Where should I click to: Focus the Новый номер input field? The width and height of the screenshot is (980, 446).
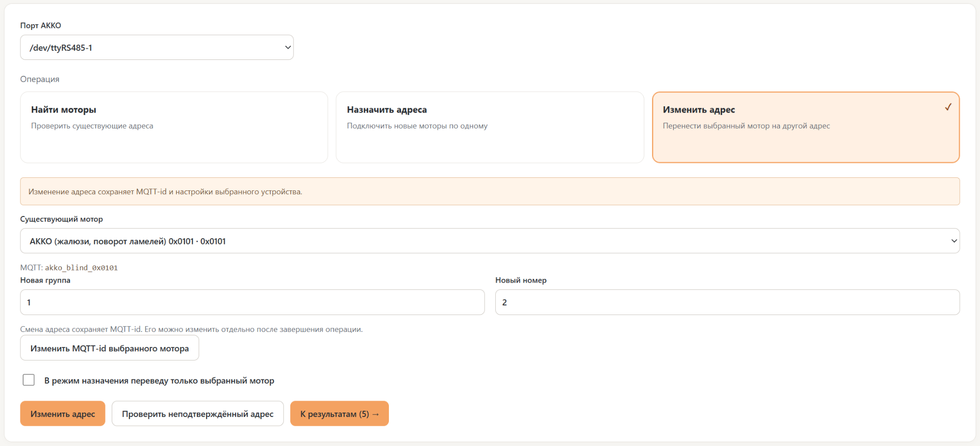tap(728, 302)
